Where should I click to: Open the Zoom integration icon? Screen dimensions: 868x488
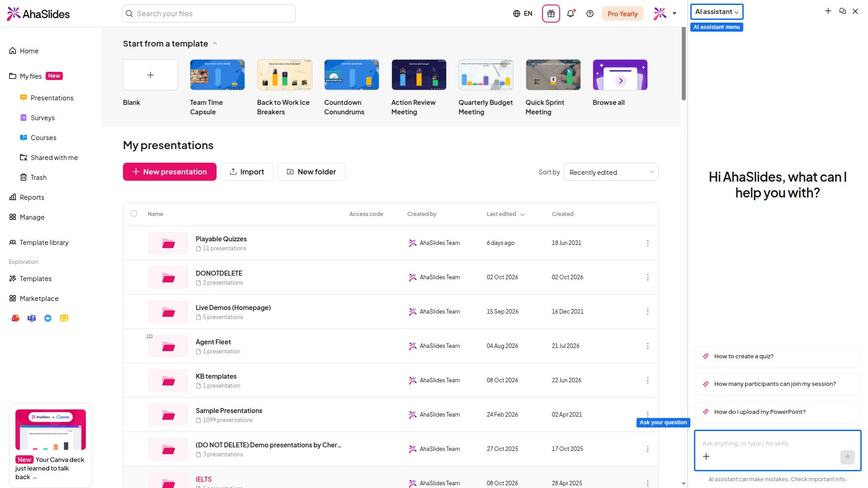tap(48, 319)
